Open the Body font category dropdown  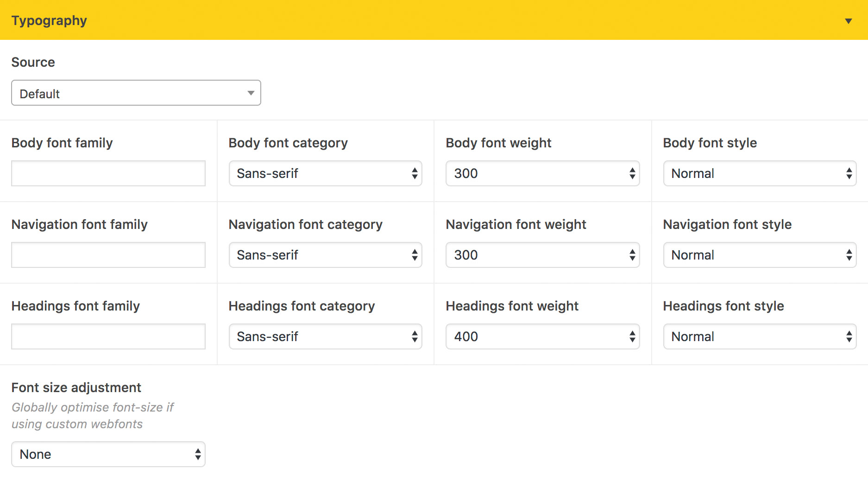tap(325, 173)
